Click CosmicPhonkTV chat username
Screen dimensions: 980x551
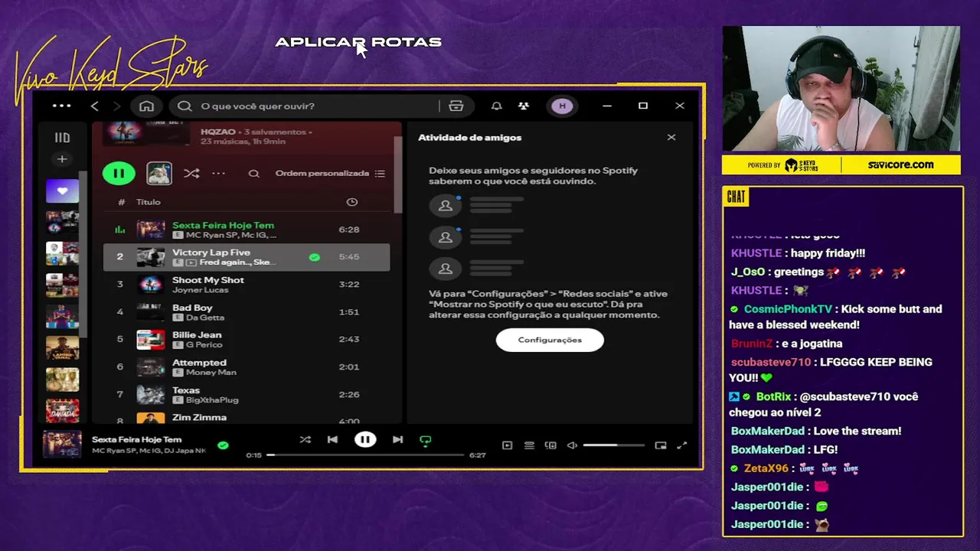[x=788, y=309]
